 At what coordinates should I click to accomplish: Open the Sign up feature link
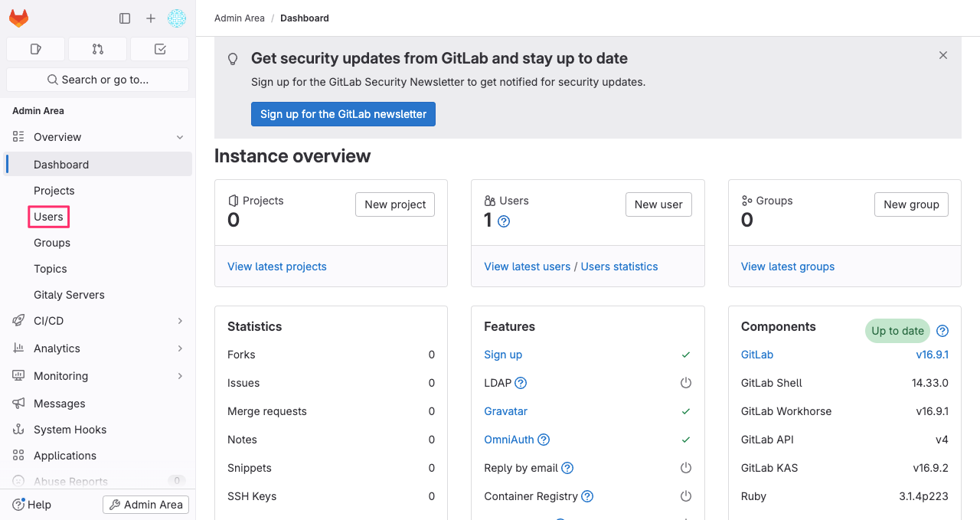pos(503,355)
